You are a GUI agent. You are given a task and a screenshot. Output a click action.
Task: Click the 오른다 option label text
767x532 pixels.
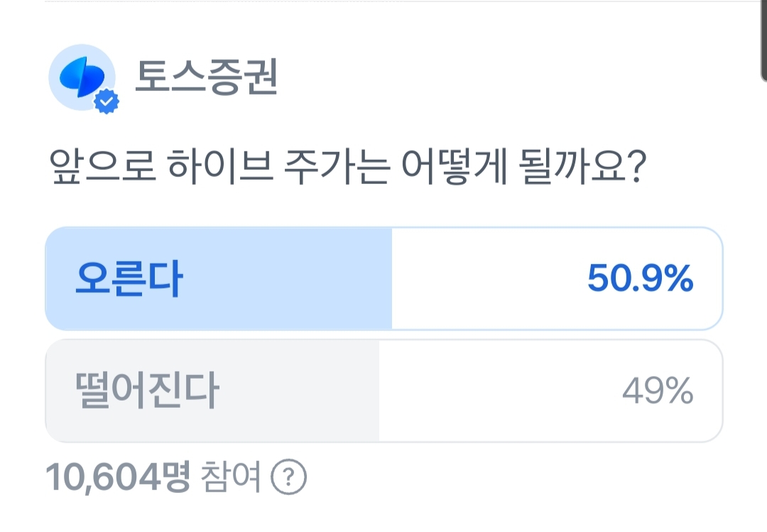[129, 279]
